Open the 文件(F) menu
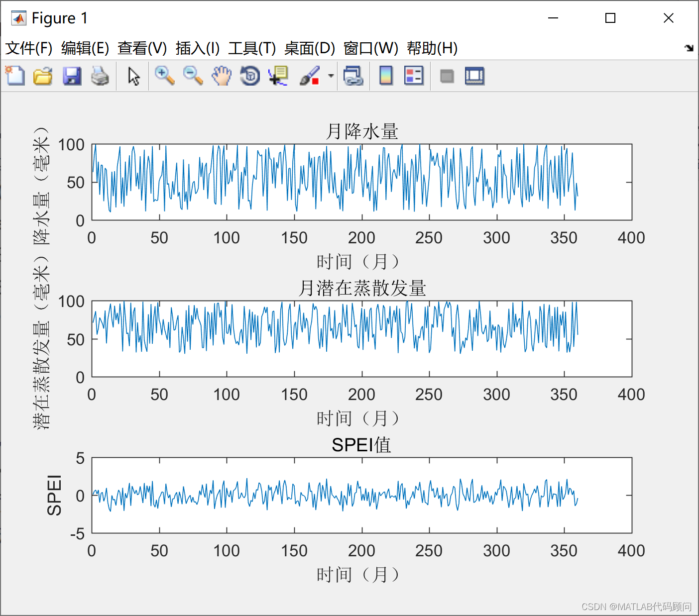Screen dimensions: 699x616 pos(29,48)
